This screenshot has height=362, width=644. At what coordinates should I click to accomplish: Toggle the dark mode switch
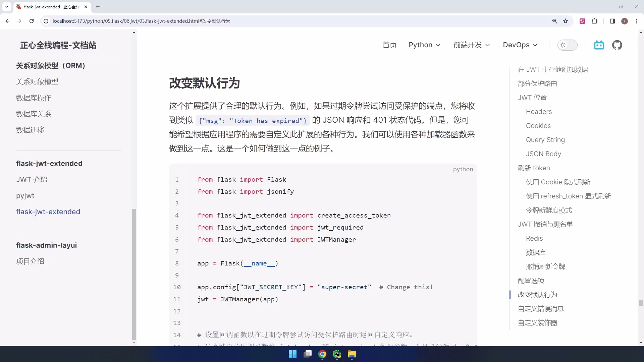point(568,45)
